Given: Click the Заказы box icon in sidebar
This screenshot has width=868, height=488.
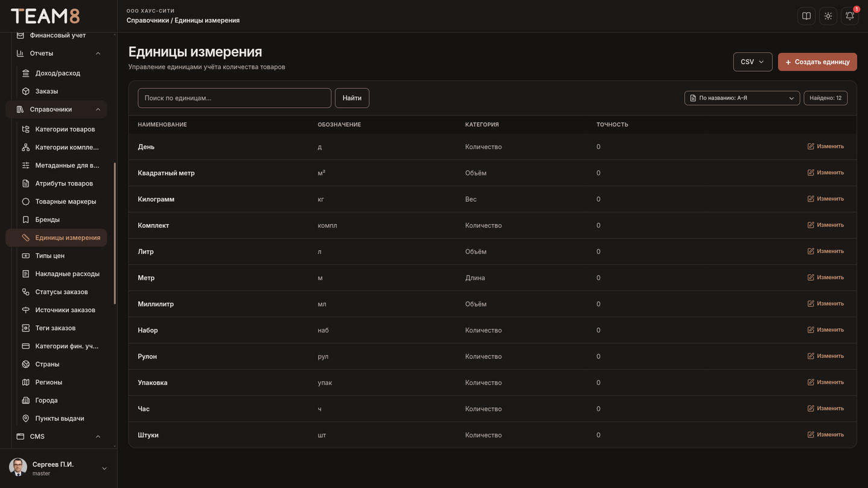Looking at the screenshot, I should (x=26, y=91).
